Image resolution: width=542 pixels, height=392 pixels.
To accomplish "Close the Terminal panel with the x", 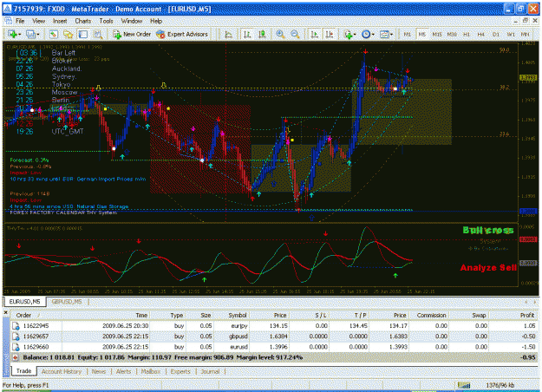I will [x=5, y=312].
